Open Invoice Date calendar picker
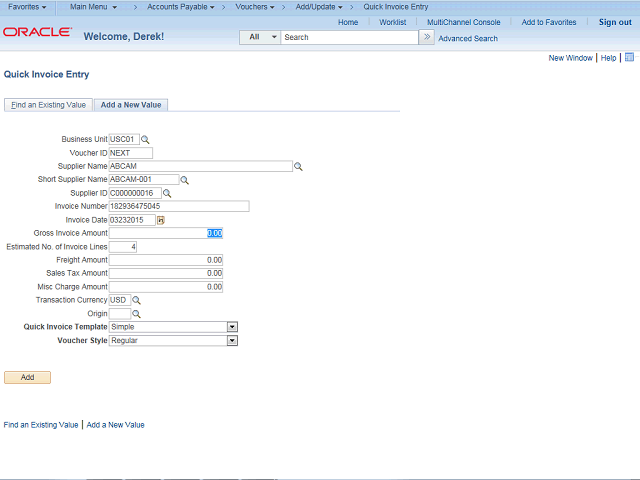The width and height of the screenshot is (640, 480). pos(161,220)
